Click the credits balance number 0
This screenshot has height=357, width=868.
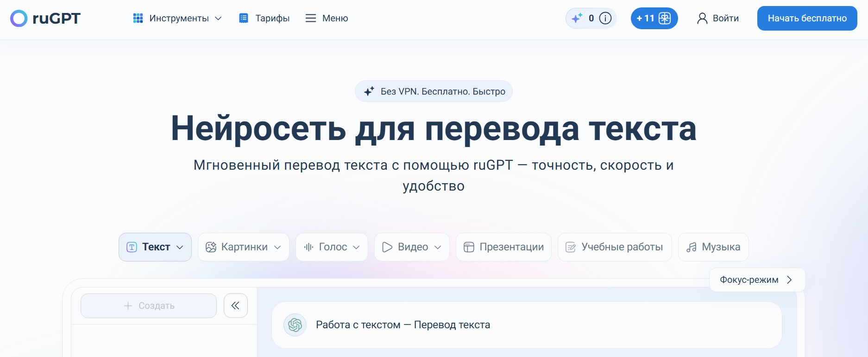click(591, 18)
